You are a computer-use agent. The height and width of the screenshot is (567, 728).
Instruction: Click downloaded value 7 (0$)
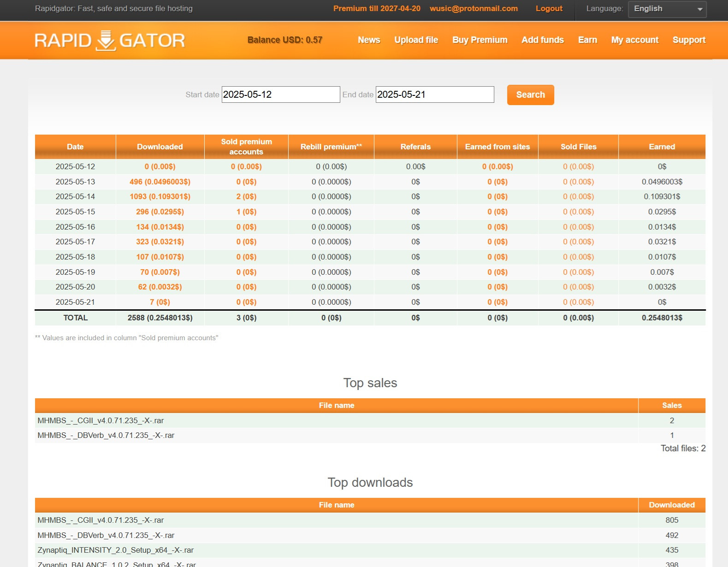[160, 302]
